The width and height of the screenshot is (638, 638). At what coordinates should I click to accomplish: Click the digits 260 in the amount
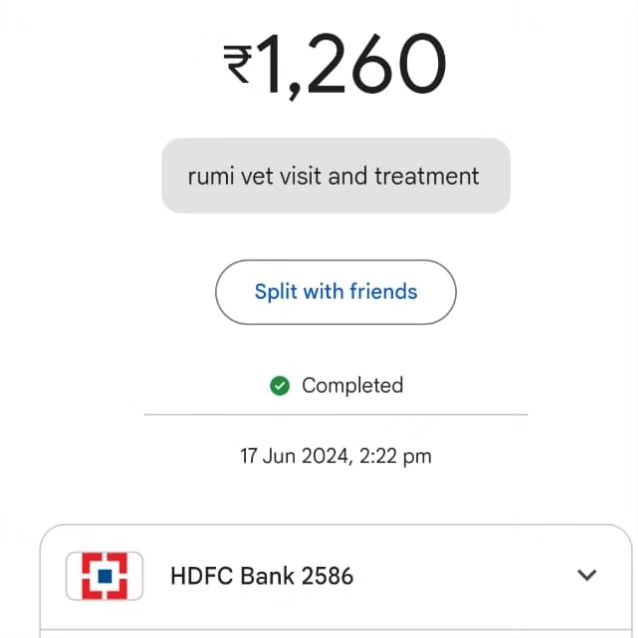click(380, 65)
